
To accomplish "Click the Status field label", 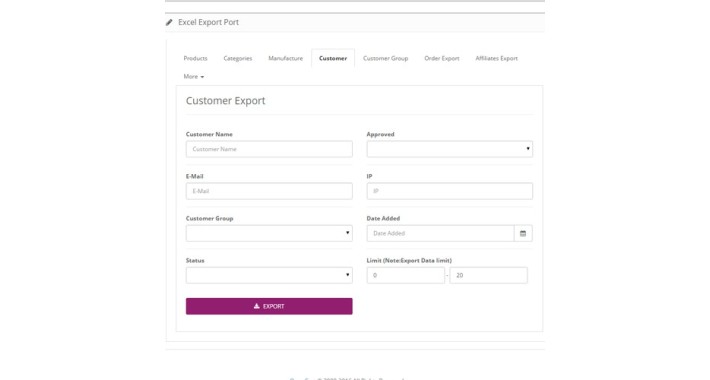I will point(195,260).
